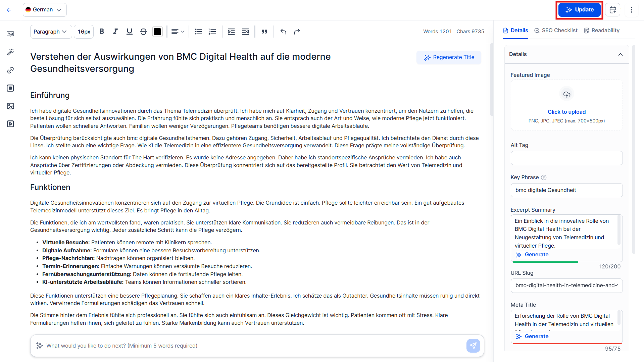Collapse the Details section
Image resolution: width=644 pixels, height=362 pixels.
click(x=621, y=54)
